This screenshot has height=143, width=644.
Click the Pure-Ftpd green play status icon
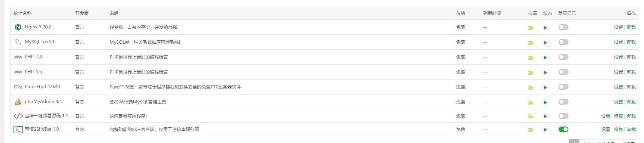point(545,87)
